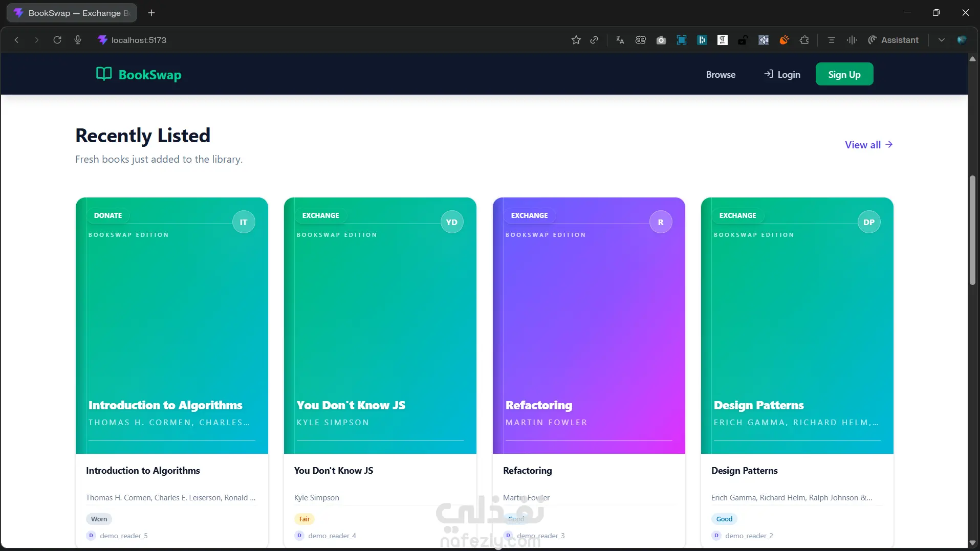The image size is (980, 551).
Task: Click the camera screenshot extension icon
Action: point(661,40)
